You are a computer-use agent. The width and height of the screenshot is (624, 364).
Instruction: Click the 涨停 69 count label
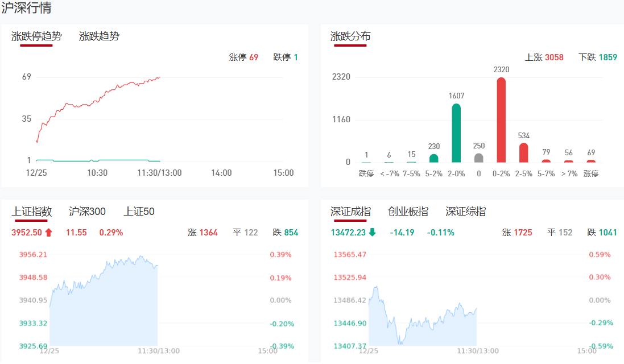point(243,57)
